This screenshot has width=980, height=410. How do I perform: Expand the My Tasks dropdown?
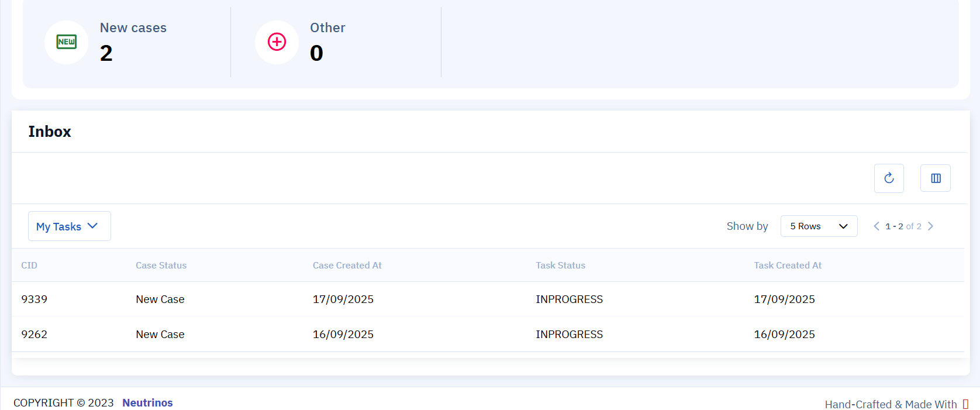pos(69,226)
